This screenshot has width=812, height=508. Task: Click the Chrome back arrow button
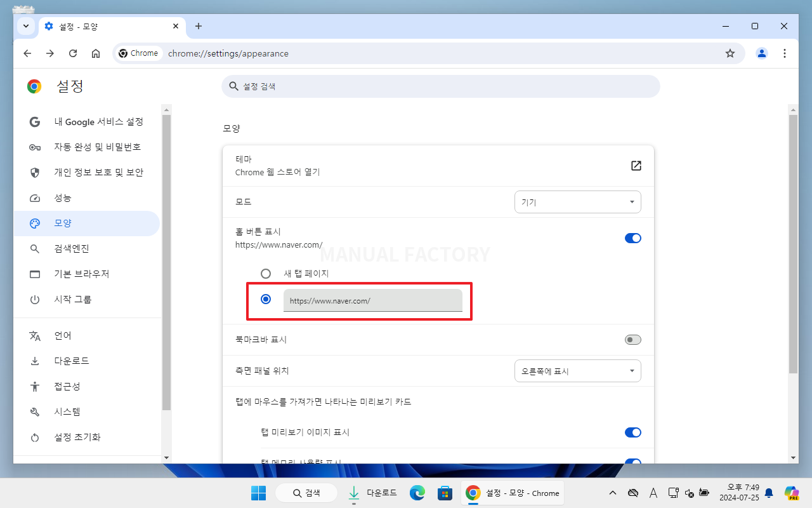(x=27, y=53)
